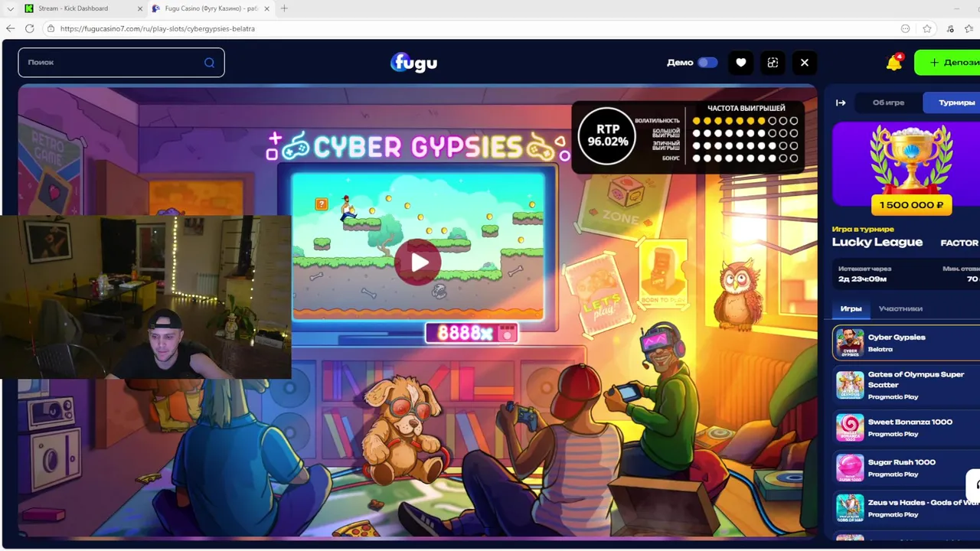The image size is (980, 551).
Task: Open the site info icon in address bar
Action: point(51,28)
